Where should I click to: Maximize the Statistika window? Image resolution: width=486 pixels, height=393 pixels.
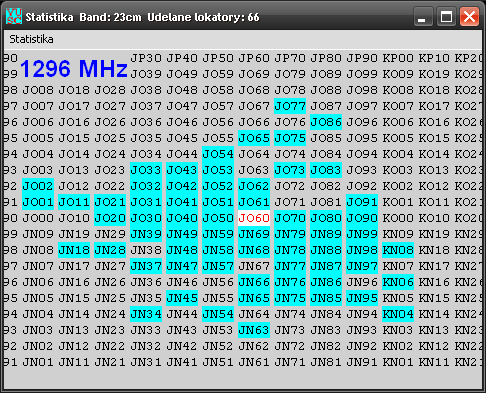point(446,16)
